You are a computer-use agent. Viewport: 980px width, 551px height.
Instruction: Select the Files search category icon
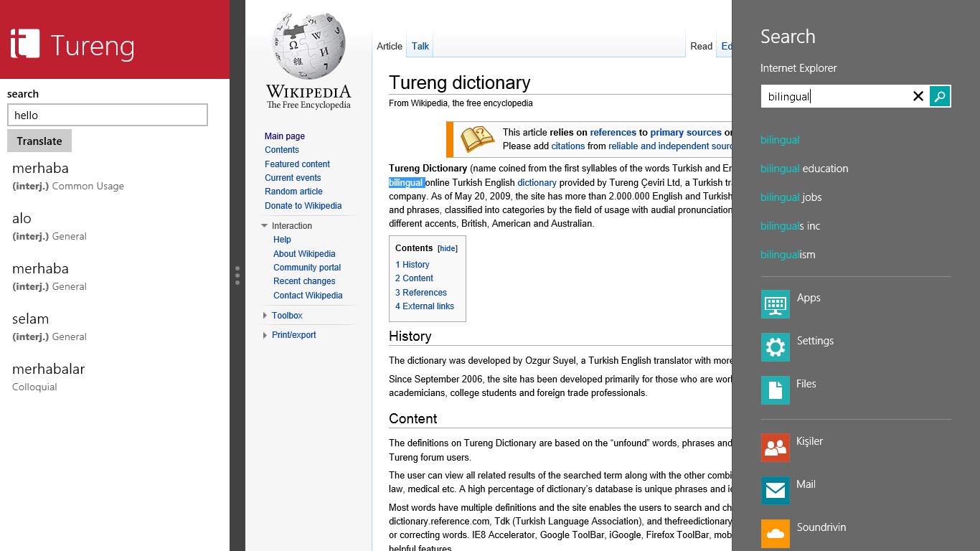775,390
